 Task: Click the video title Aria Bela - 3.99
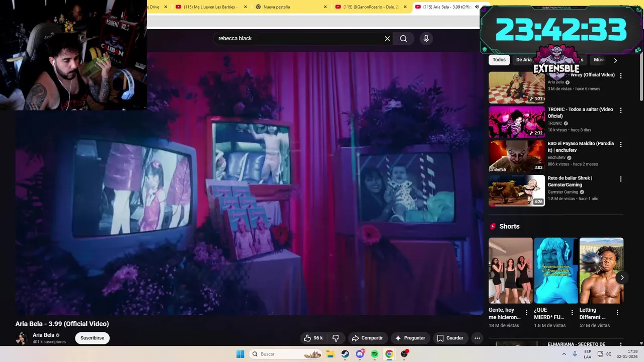pyautogui.click(x=62, y=324)
